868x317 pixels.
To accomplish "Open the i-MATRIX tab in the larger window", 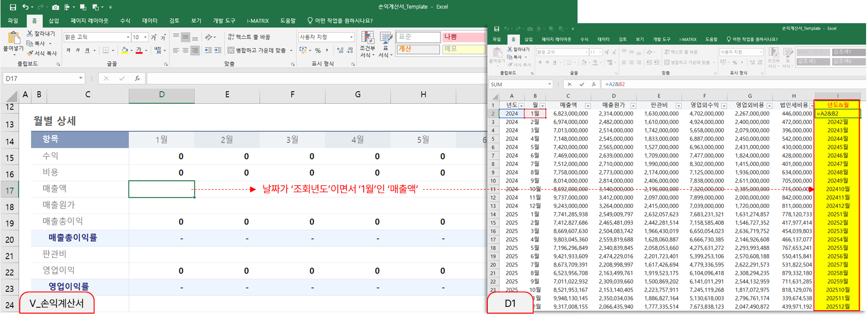I will click(258, 21).
